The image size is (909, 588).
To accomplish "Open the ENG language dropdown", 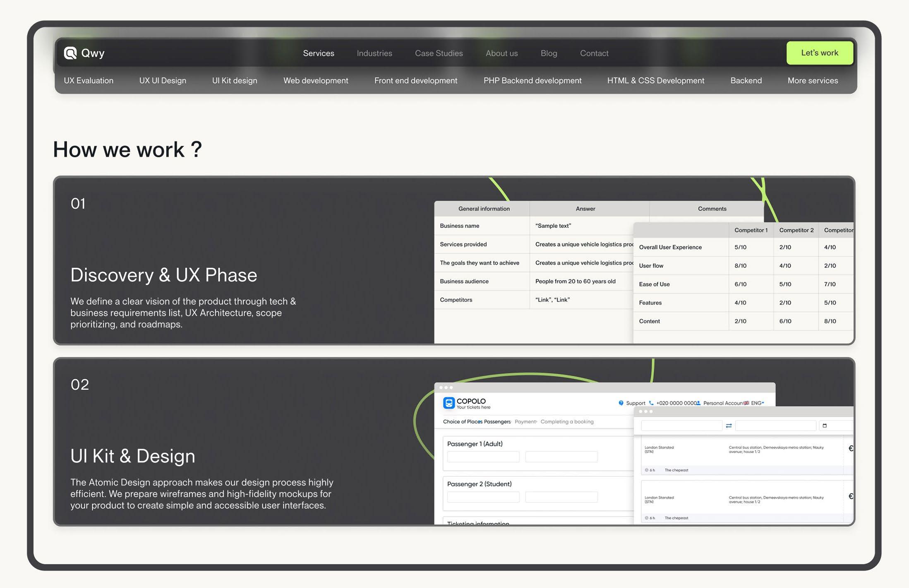I will click(x=758, y=403).
